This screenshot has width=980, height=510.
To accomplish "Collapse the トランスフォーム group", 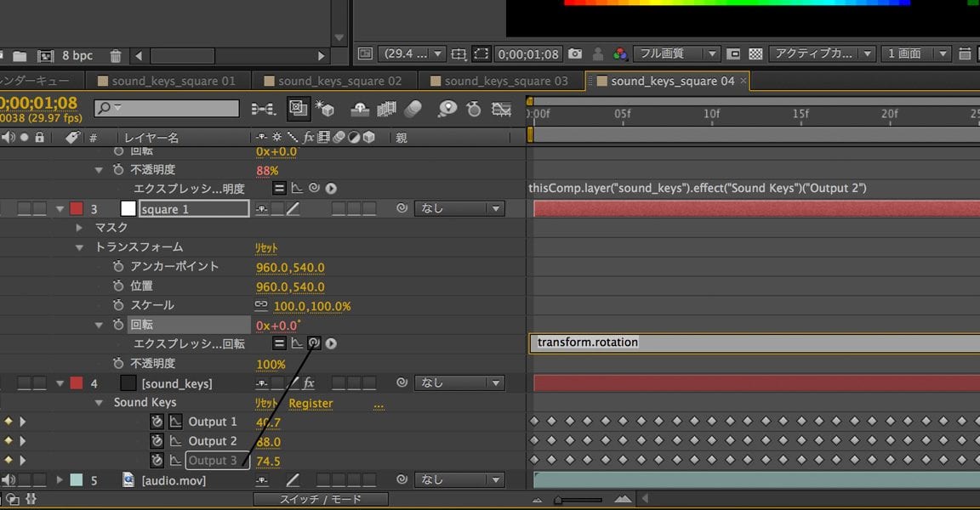I will click(x=78, y=246).
